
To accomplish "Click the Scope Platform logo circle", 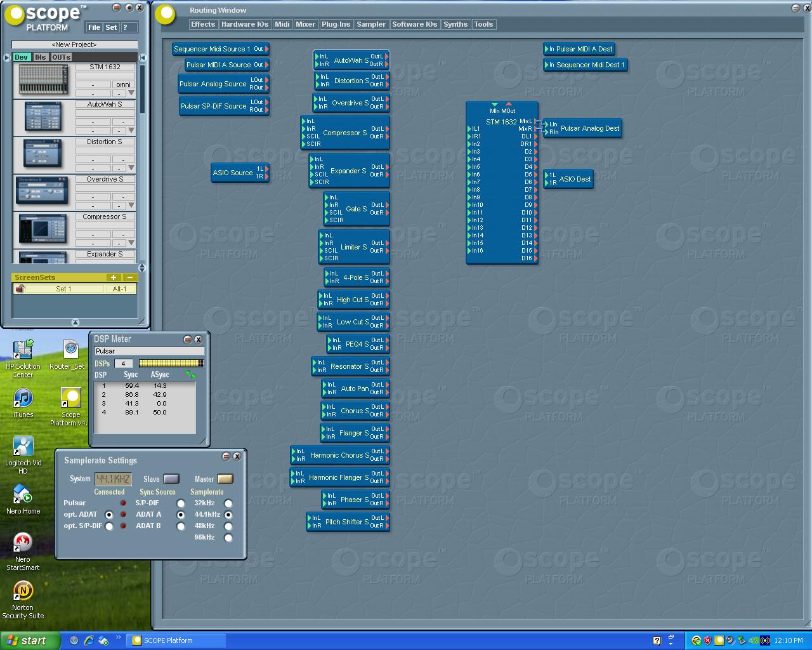I will pos(15,15).
